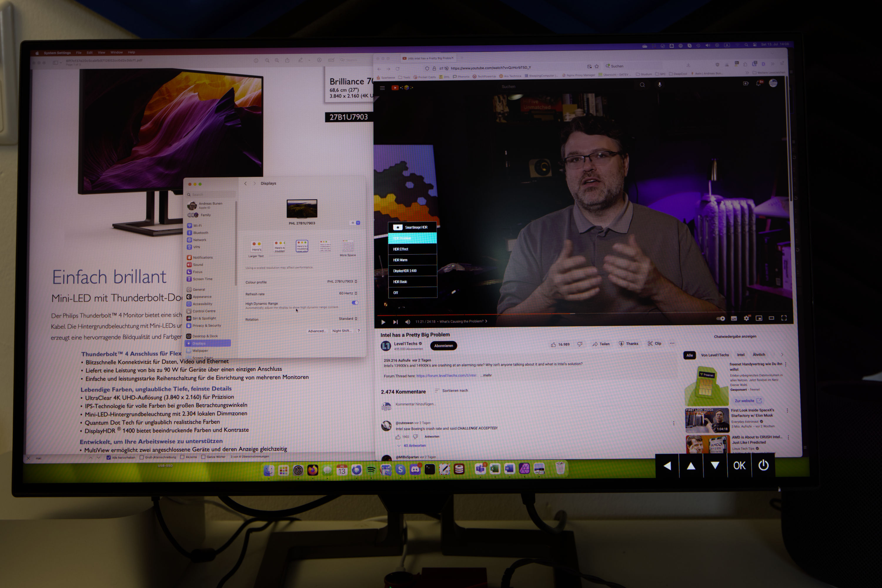Click the YouTube play button
Image resolution: width=882 pixels, height=588 pixels.
point(383,322)
